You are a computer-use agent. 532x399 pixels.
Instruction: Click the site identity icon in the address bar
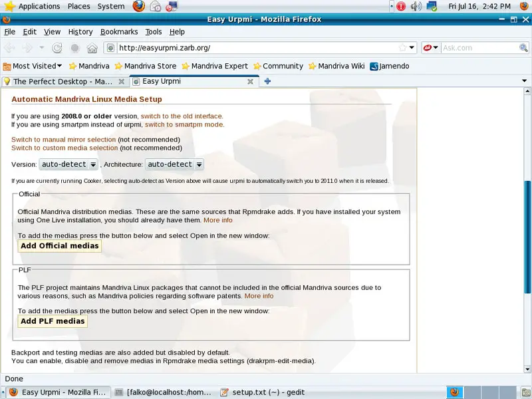pyautogui.click(x=110, y=48)
